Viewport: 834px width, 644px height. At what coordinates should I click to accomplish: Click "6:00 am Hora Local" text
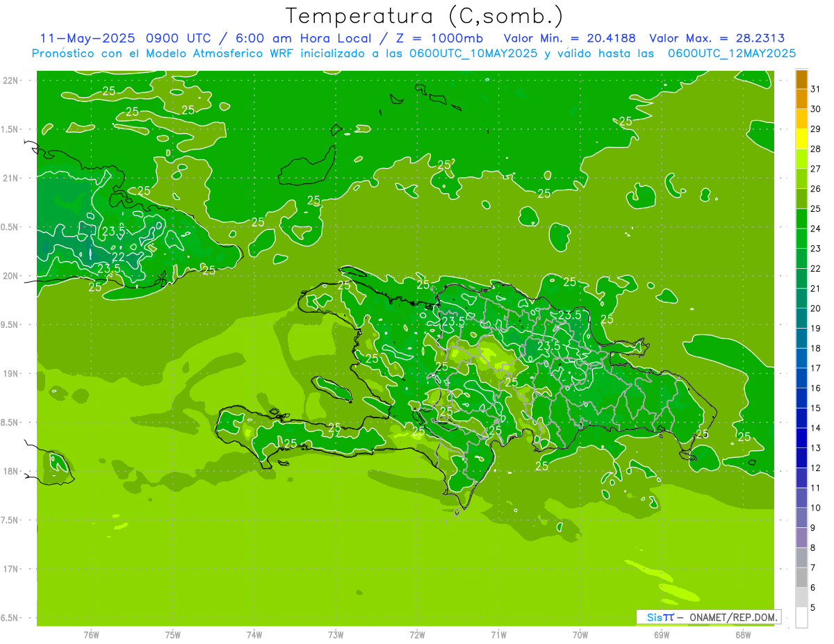point(302,38)
